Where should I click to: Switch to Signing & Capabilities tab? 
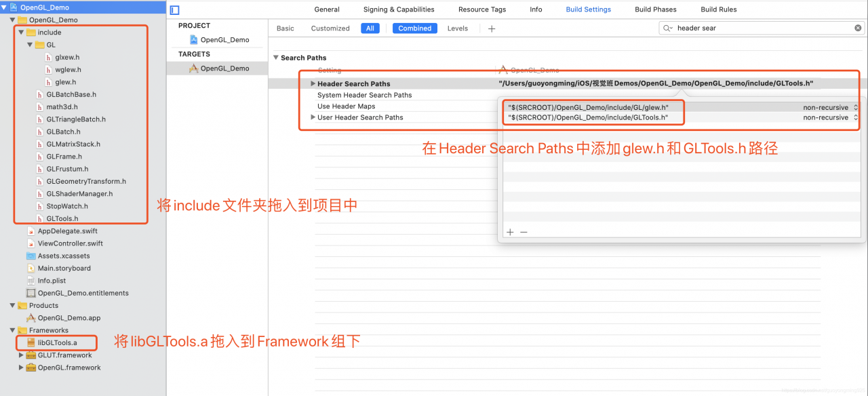[x=399, y=9]
